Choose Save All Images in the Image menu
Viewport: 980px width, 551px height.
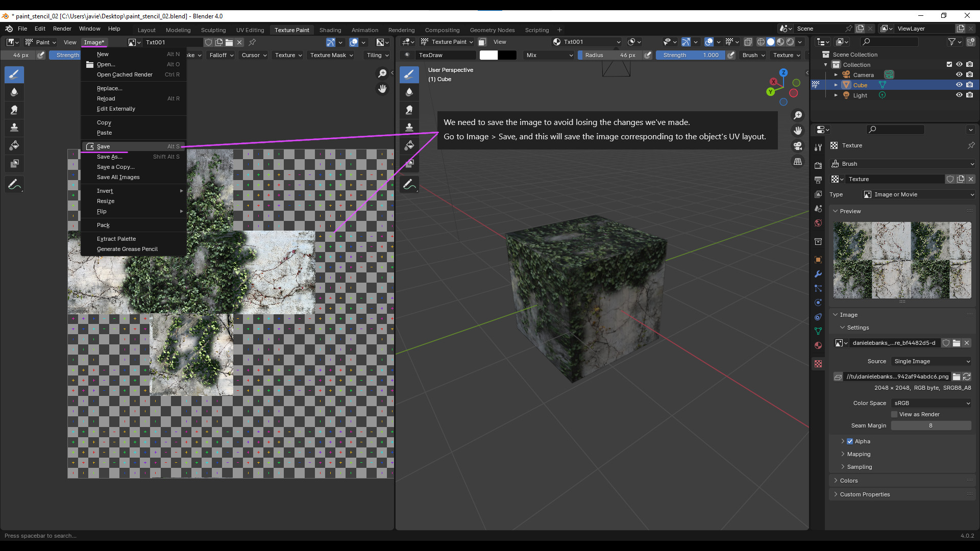[x=133, y=177]
